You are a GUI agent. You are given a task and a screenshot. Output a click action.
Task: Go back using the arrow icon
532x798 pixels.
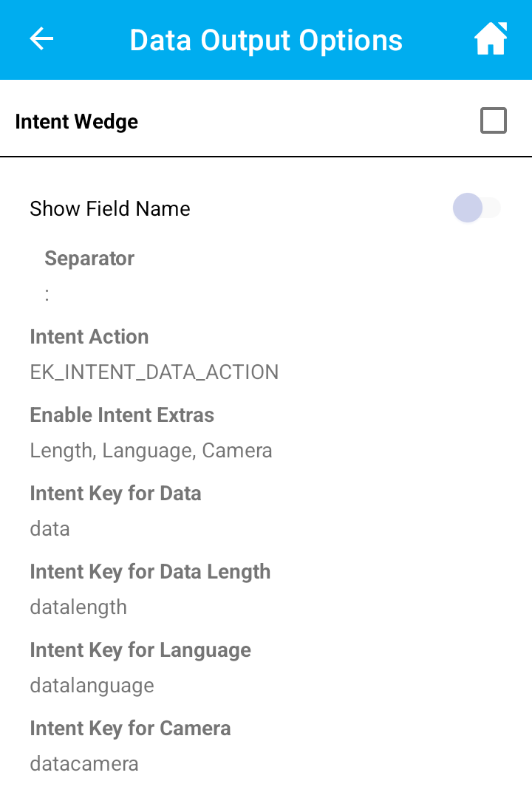(x=41, y=39)
